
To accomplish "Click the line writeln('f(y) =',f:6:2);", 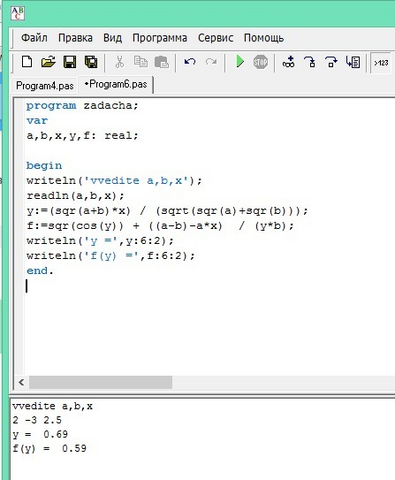I will click(x=111, y=256).
